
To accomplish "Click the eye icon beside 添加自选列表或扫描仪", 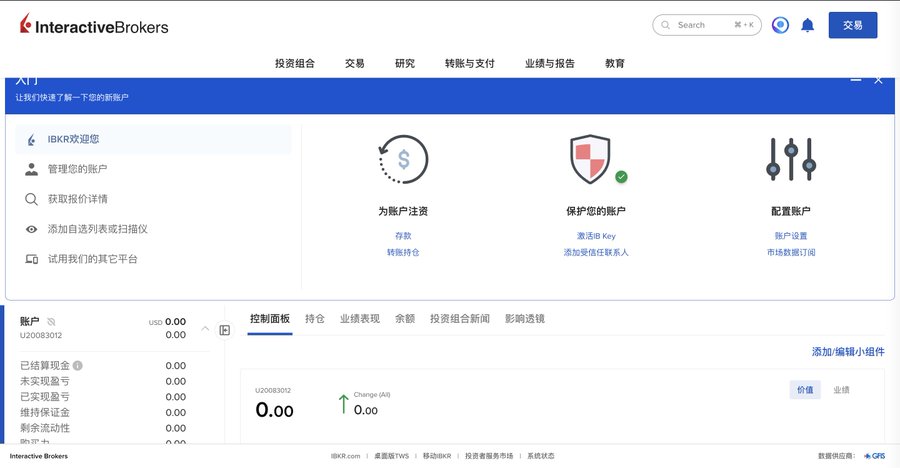I will 32,229.
